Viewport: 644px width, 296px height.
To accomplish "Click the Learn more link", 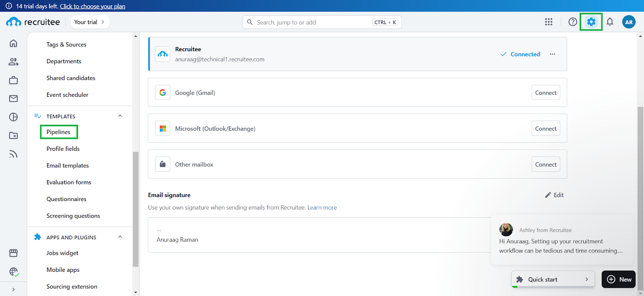I will pyautogui.click(x=322, y=208).
